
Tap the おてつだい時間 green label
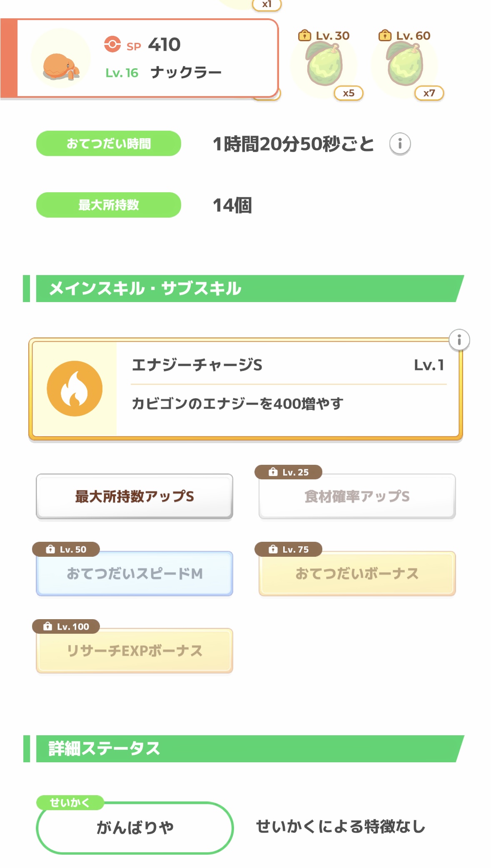(x=109, y=144)
